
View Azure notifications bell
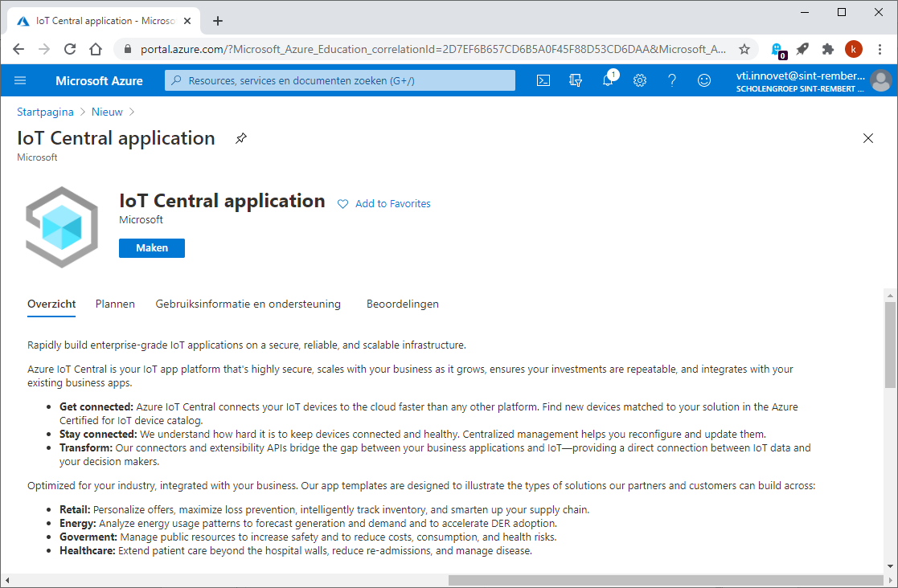click(x=609, y=80)
